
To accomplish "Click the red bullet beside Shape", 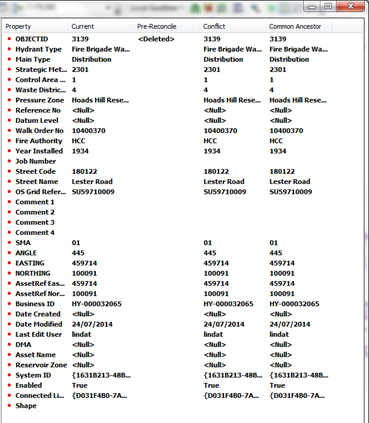I will click(9, 406).
